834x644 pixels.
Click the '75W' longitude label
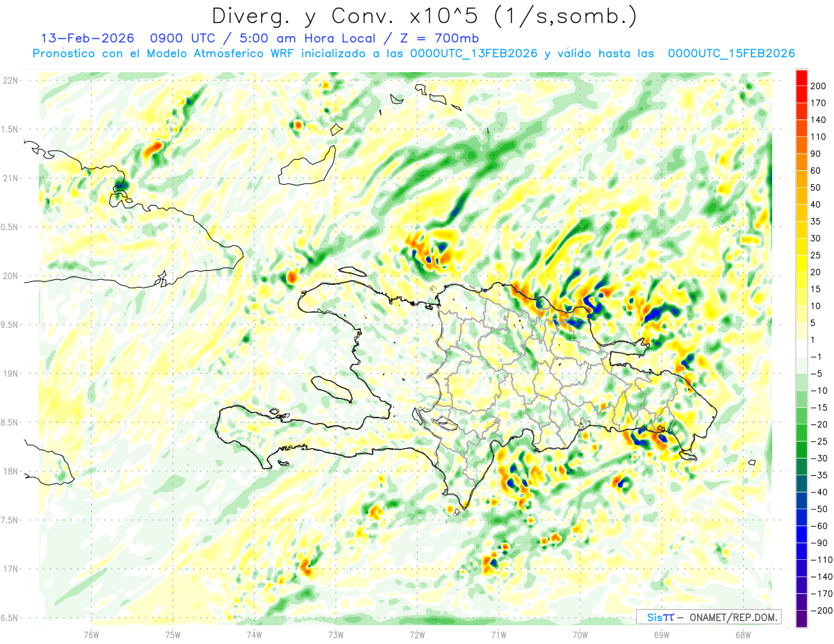point(173,634)
